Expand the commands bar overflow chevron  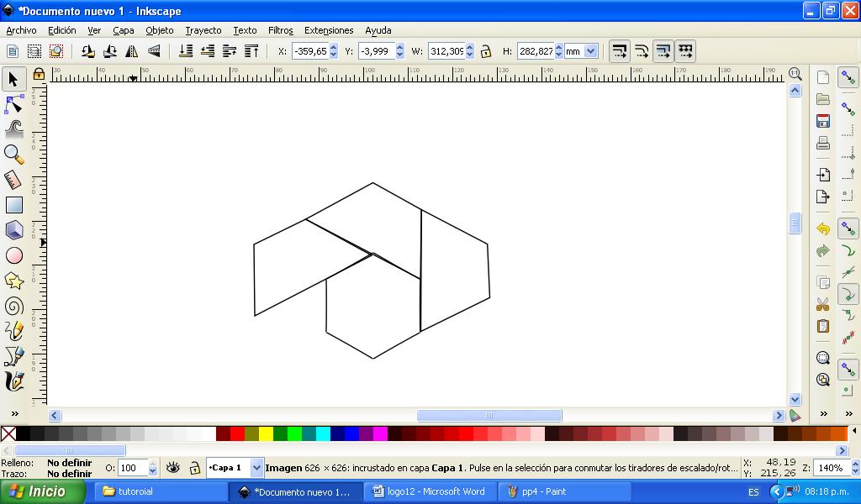tap(823, 413)
